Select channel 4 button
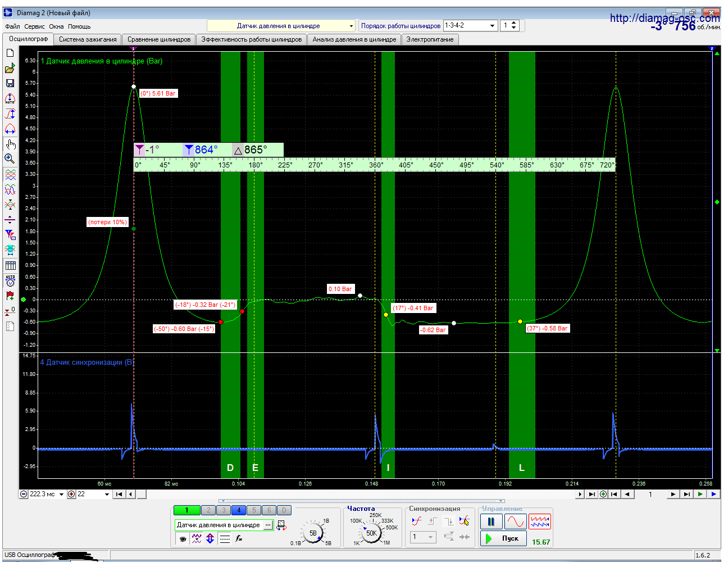728x562 pixels. [239, 510]
